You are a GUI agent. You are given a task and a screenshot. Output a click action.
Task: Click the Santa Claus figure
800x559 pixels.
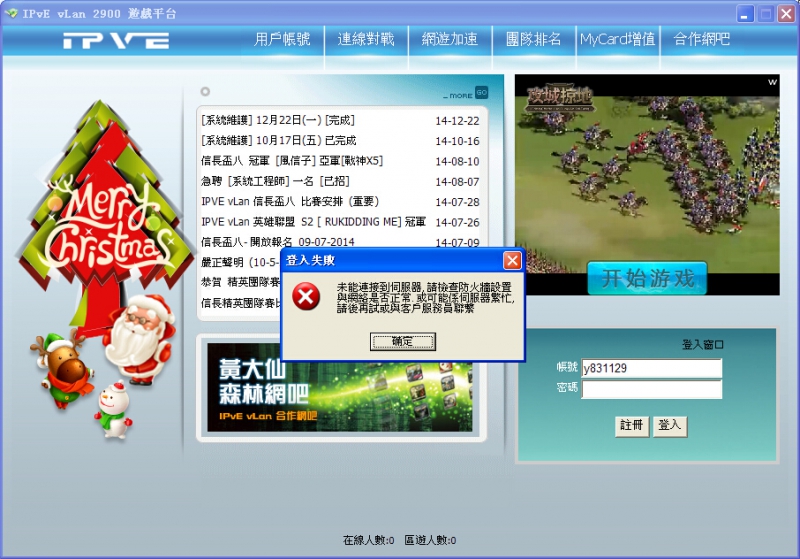pos(140,339)
